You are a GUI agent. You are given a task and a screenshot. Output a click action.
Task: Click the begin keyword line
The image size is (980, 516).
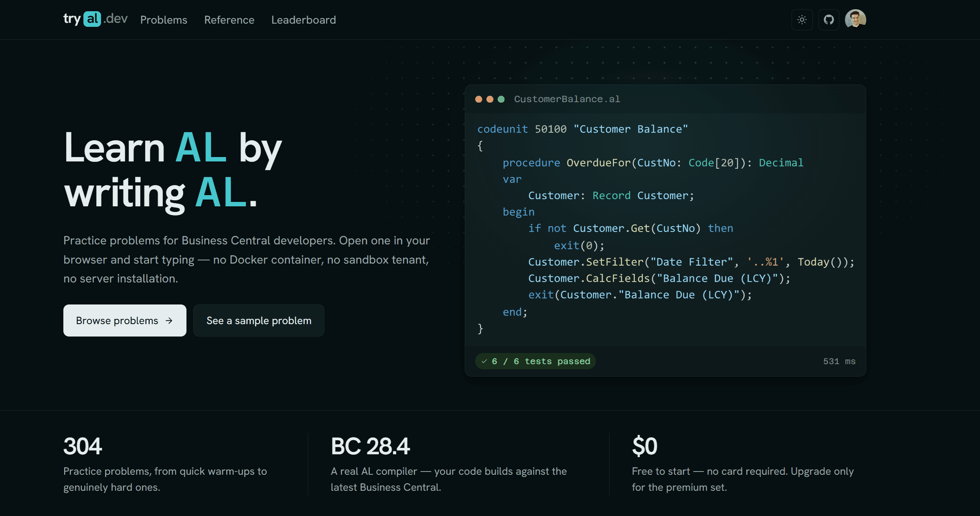pyautogui.click(x=518, y=212)
